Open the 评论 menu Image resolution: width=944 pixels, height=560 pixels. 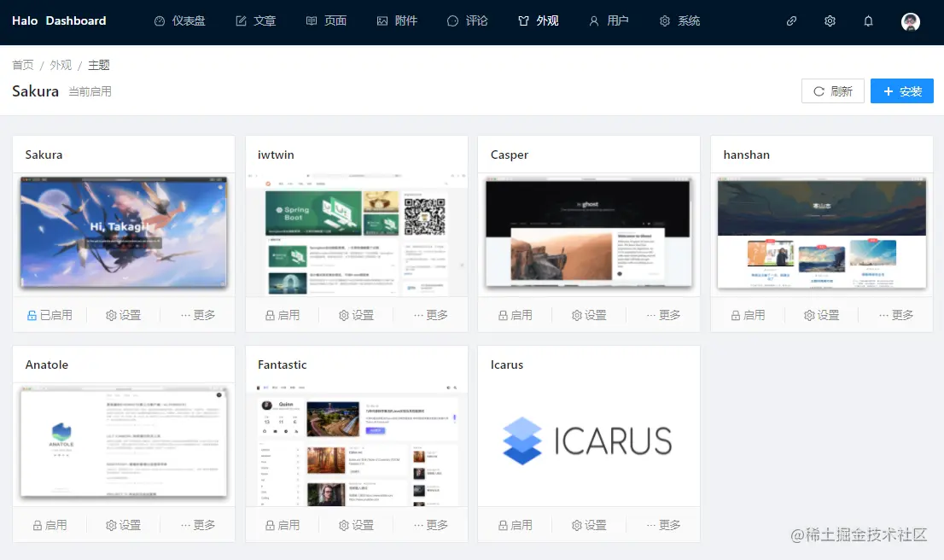(468, 21)
